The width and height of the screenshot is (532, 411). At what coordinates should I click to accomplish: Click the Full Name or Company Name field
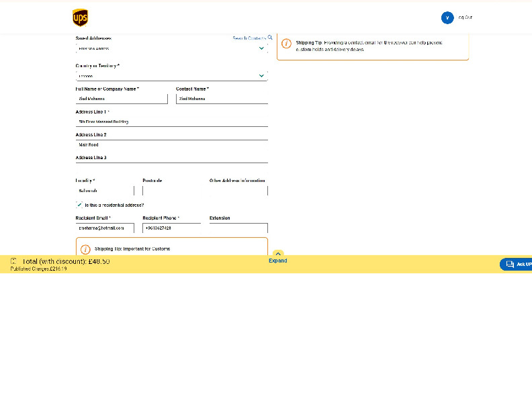pos(121,99)
